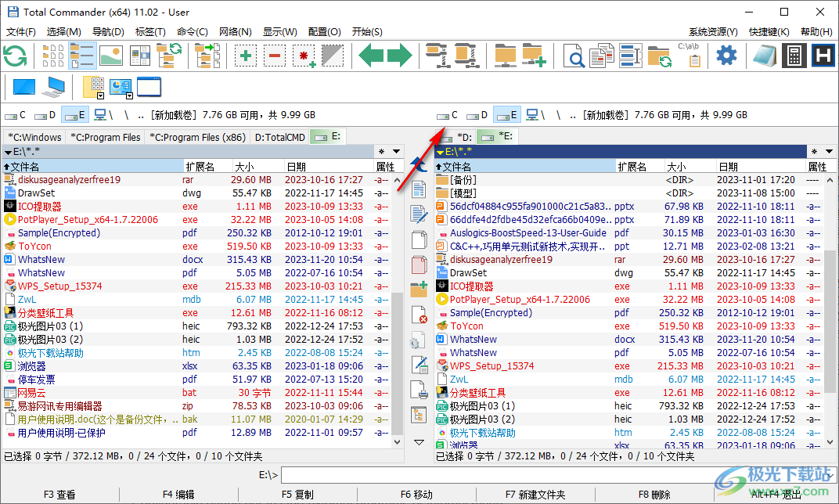This screenshot has height=504, width=839.
Task: Open the FTP connect folder icon
Action: point(505,56)
